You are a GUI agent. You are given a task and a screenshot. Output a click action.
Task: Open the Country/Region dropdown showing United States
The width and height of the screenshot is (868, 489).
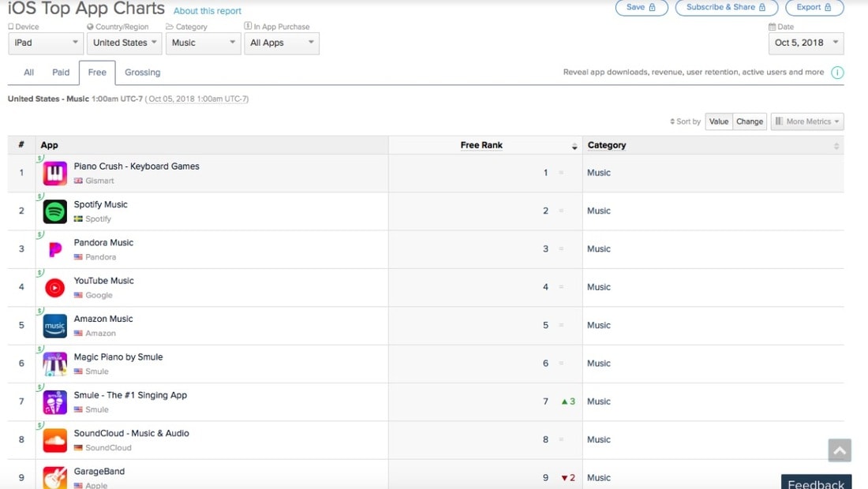124,43
